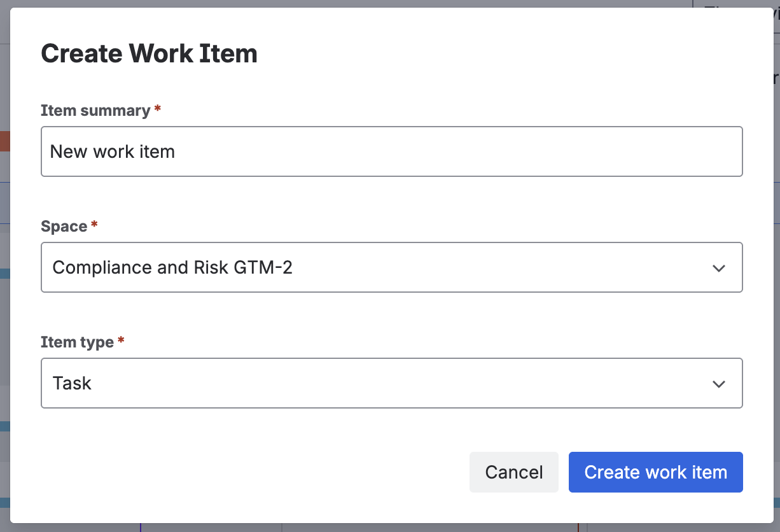Click the chevron arrow in Item type field

(719, 384)
